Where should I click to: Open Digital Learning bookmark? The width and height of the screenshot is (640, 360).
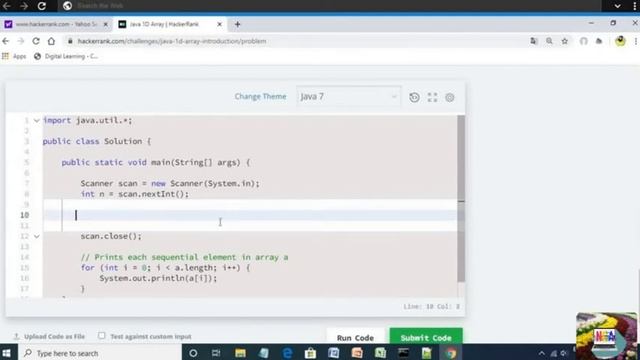[66, 56]
